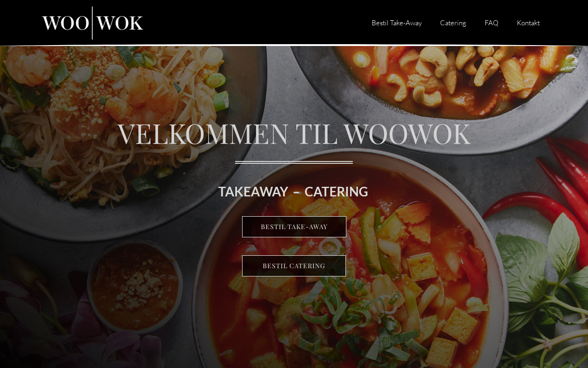The image size is (588, 368).
Task: Open the Bestil Take-Away menu item
Action: tap(396, 23)
